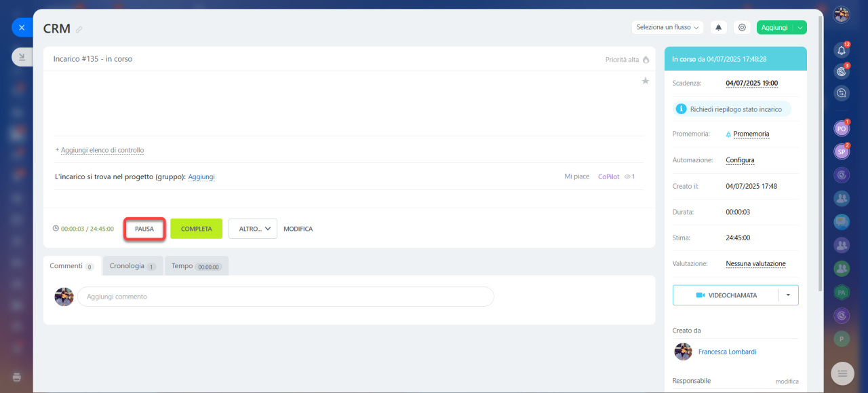Click the Incarico #135 - in corso title
The width and height of the screenshot is (868, 393).
click(93, 59)
